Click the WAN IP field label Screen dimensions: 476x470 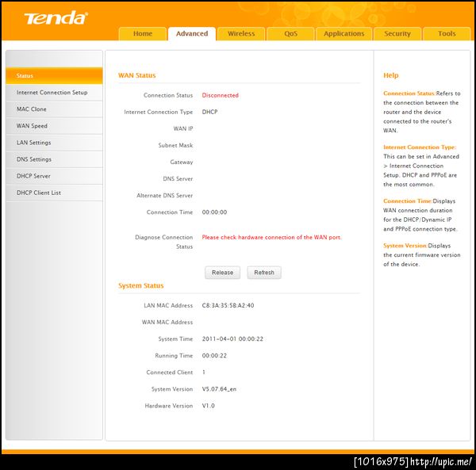click(x=183, y=128)
